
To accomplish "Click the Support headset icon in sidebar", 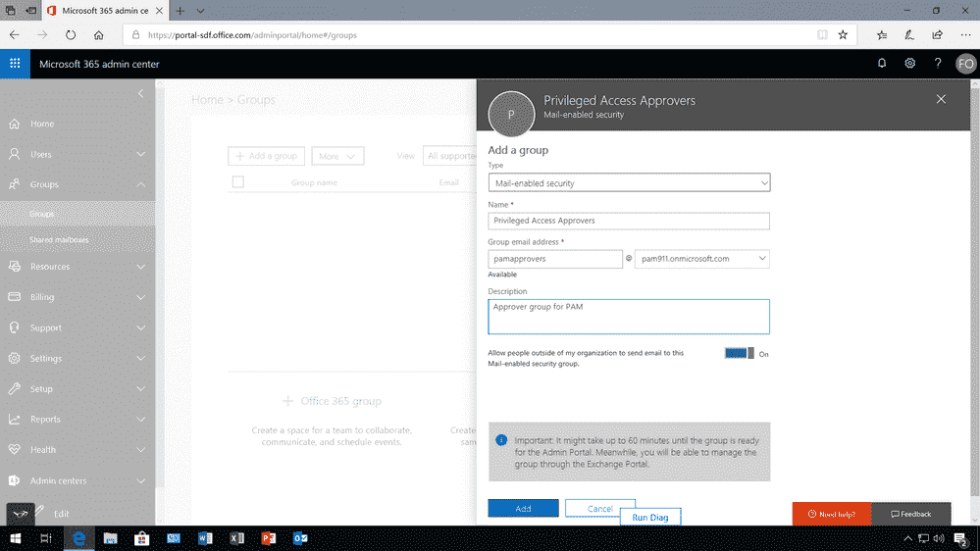I will coord(15,327).
